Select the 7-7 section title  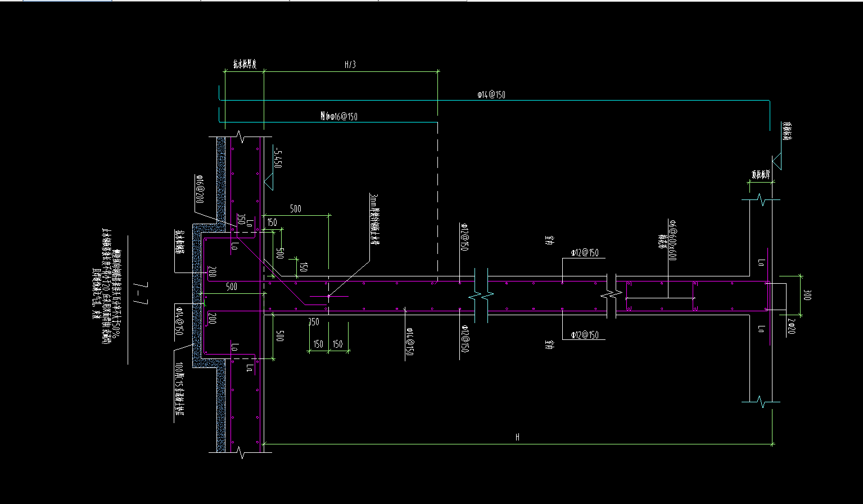(x=141, y=294)
